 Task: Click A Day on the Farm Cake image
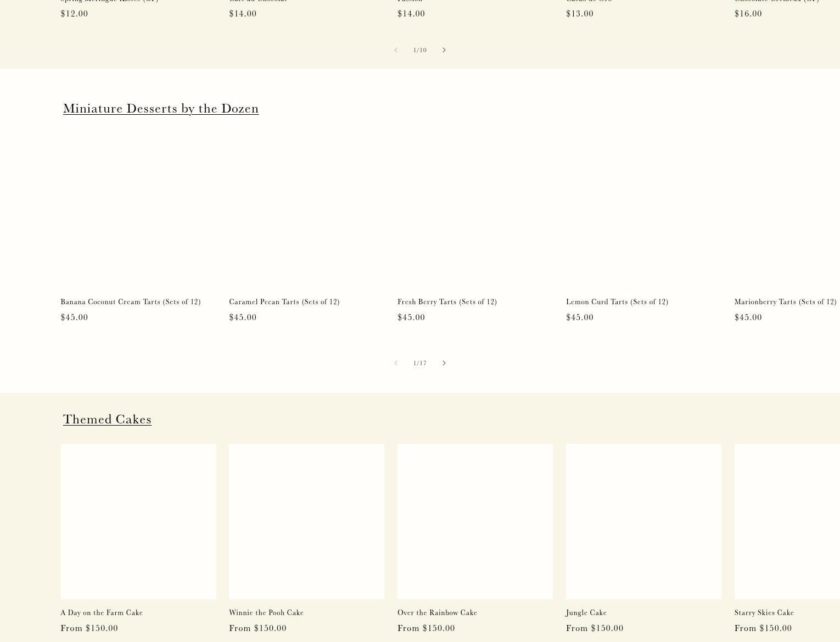[x=138, y=521]
